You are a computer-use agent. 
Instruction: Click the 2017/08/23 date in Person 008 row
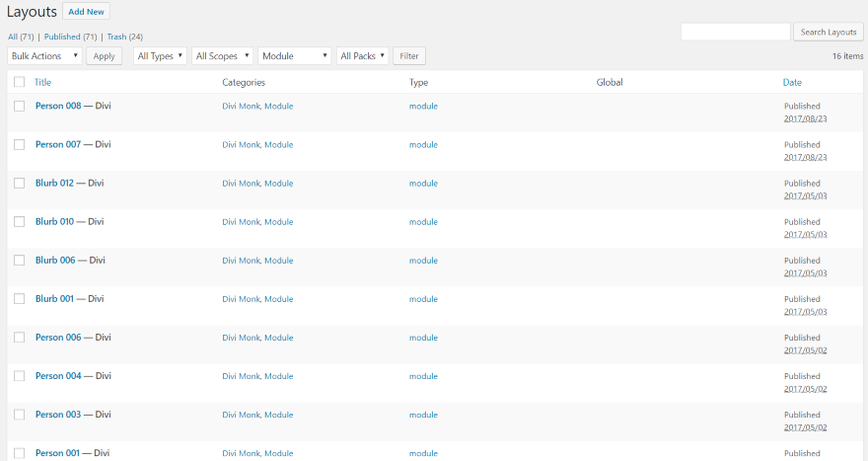click(x=806, y=118)
